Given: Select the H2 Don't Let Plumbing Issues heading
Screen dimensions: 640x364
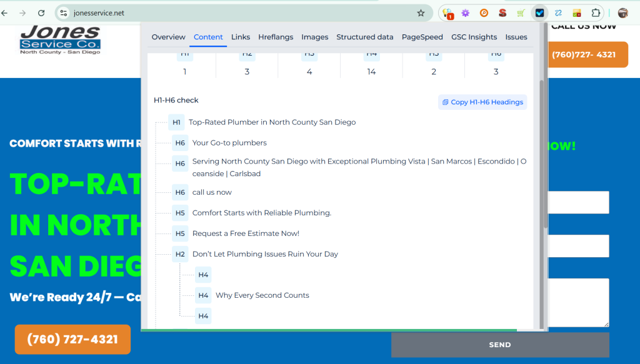Looking at the screenshot, I should (265, 254).
